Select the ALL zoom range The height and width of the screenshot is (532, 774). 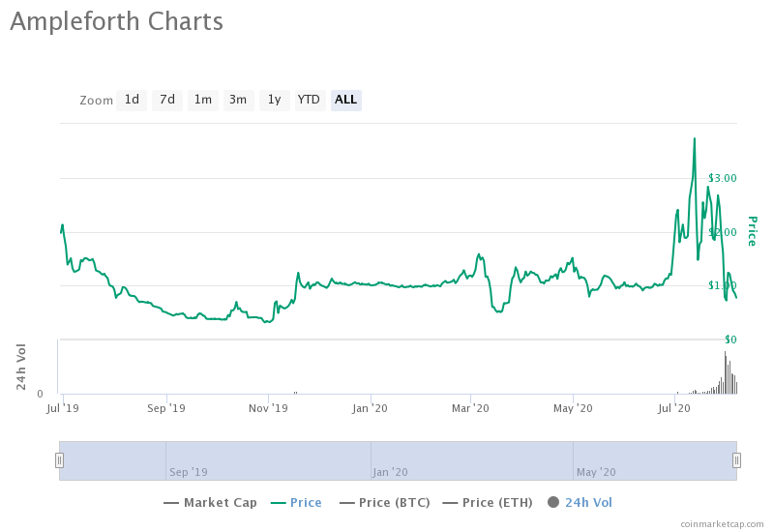click(346, 101)
